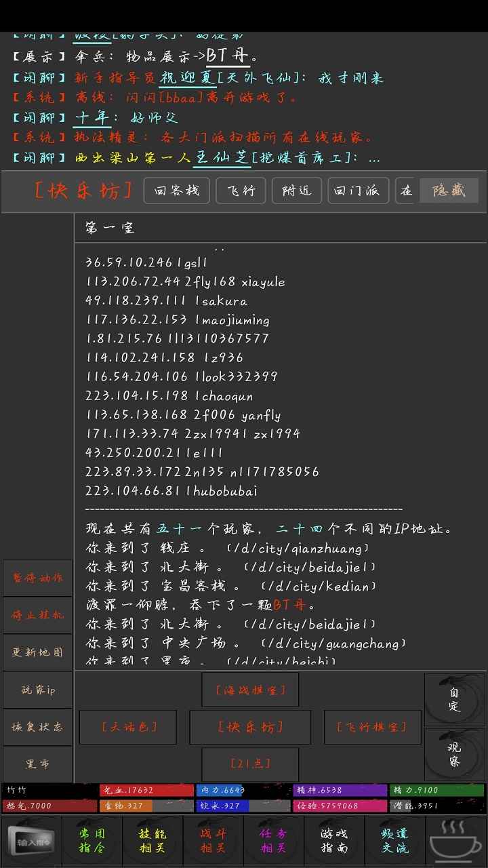Tap the red 气血 health bar
This screenshot has width=488, height=868.
click(146, 790)
